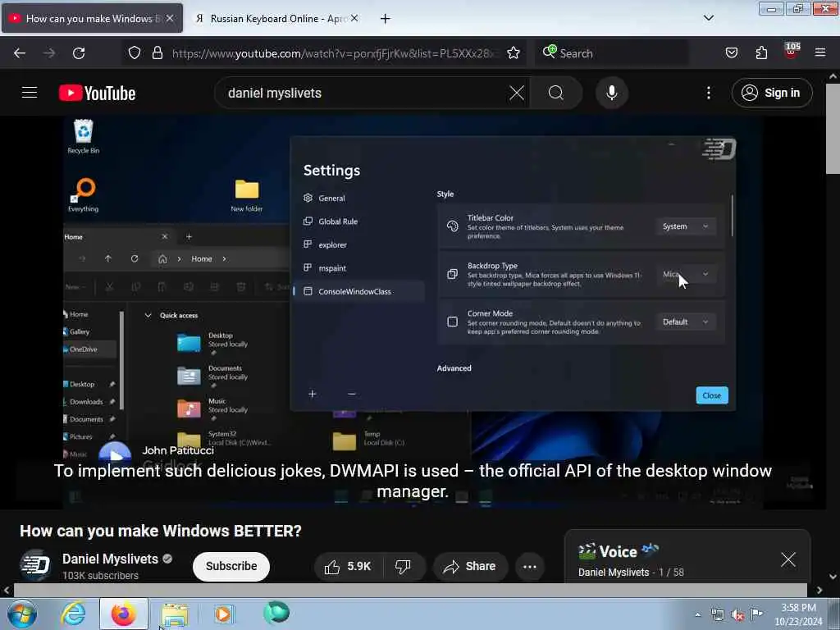This screenshot has height=630, width=840.
Task: View site security padlock info
Action: [157, 53]
